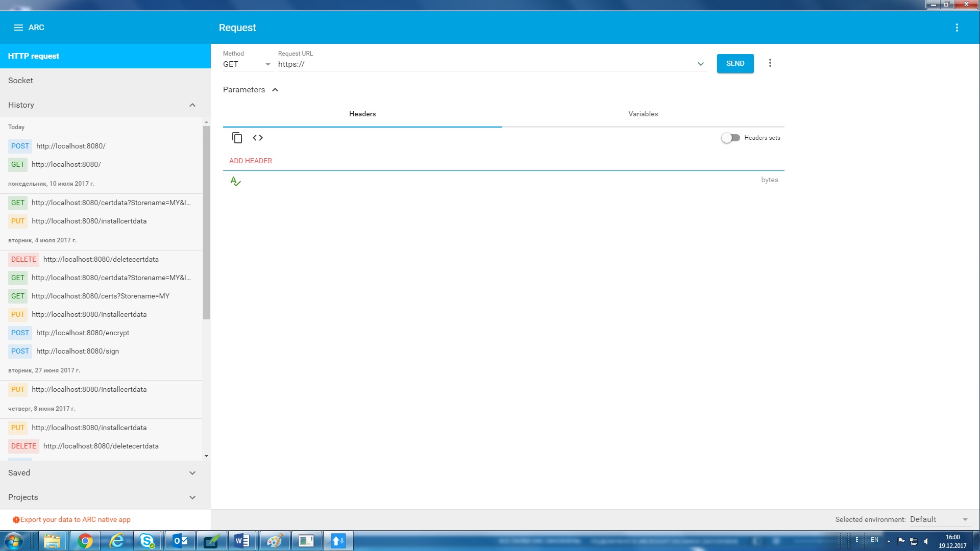Image resolution: width=980 pixels, height=551 pixels.
Task: Click ADD HEADER
Action: point(250,161)
